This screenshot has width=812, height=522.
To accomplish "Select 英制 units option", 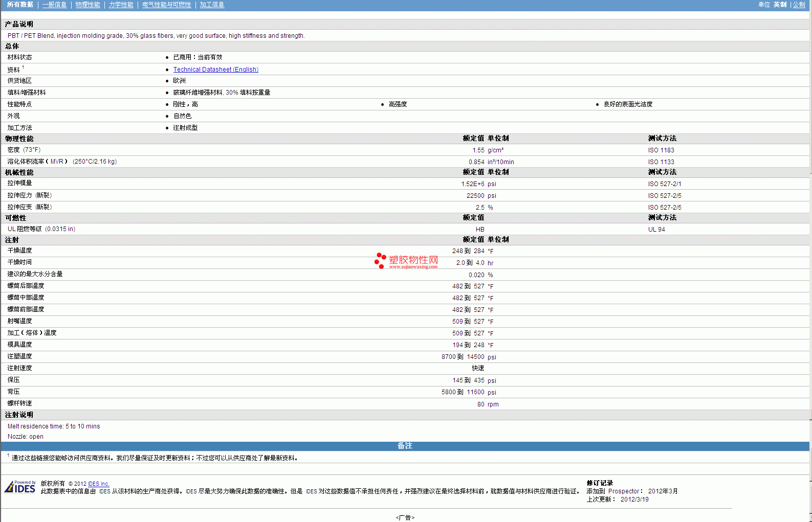I will (x=780, y=5).
